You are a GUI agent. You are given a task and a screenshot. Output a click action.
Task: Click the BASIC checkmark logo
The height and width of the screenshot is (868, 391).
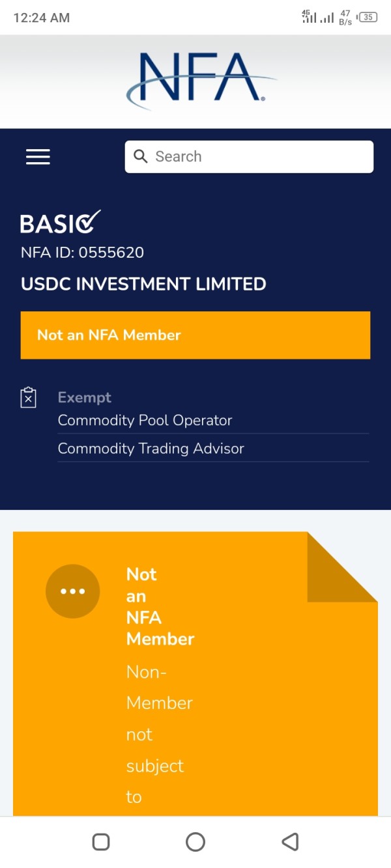[60, 223]
